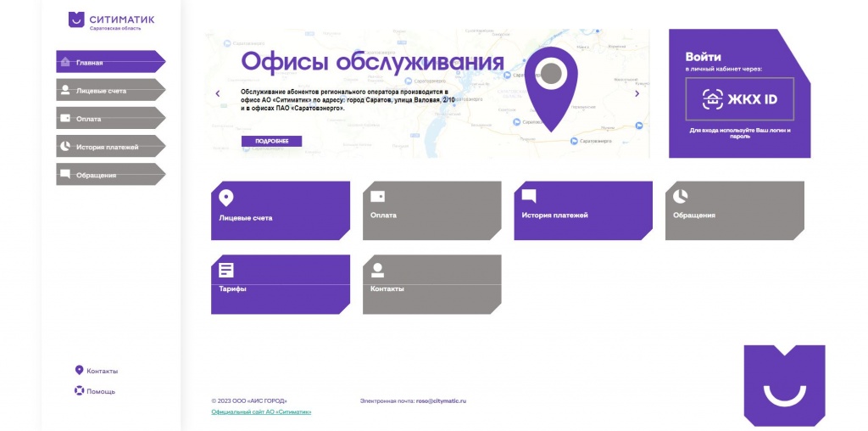The width and height of the screenshot is (868, 431).
Task: Advance the banner with the right arrow
Action: [637, 93]
